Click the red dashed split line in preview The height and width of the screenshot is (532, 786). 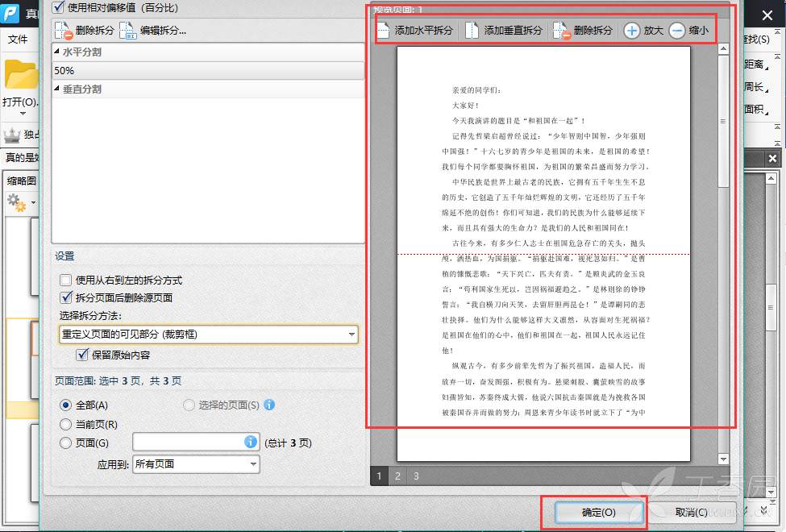pyautogui.click(x=543, y=254)
